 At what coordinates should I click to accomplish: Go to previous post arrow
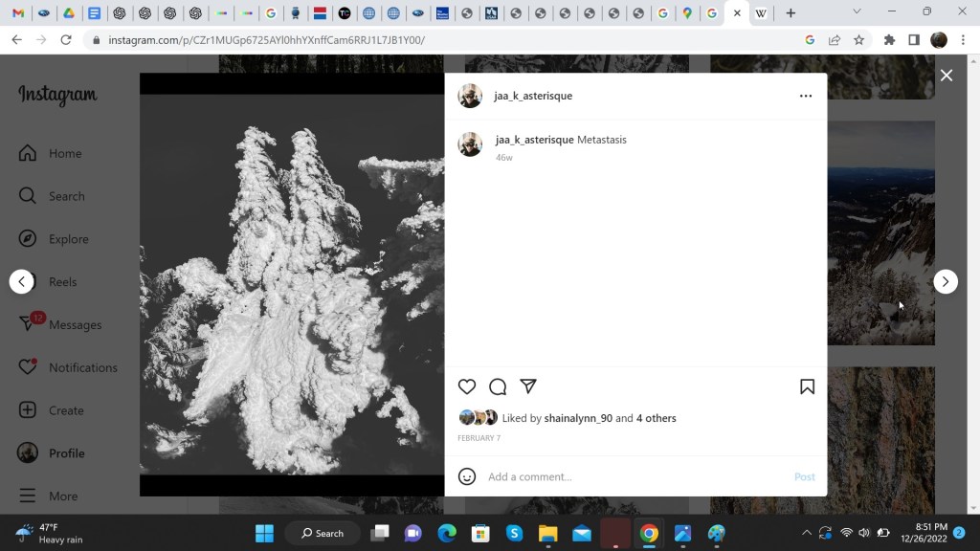[x=22, y=281]
